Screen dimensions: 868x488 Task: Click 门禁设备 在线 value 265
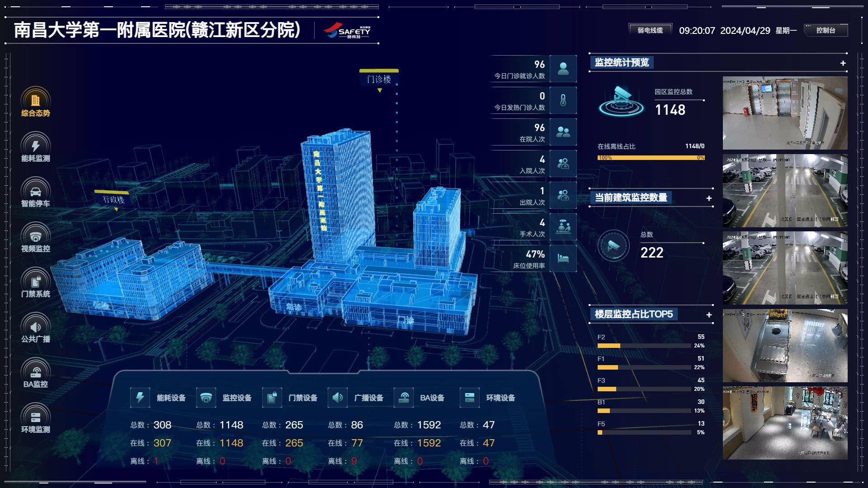coord(294,443)
